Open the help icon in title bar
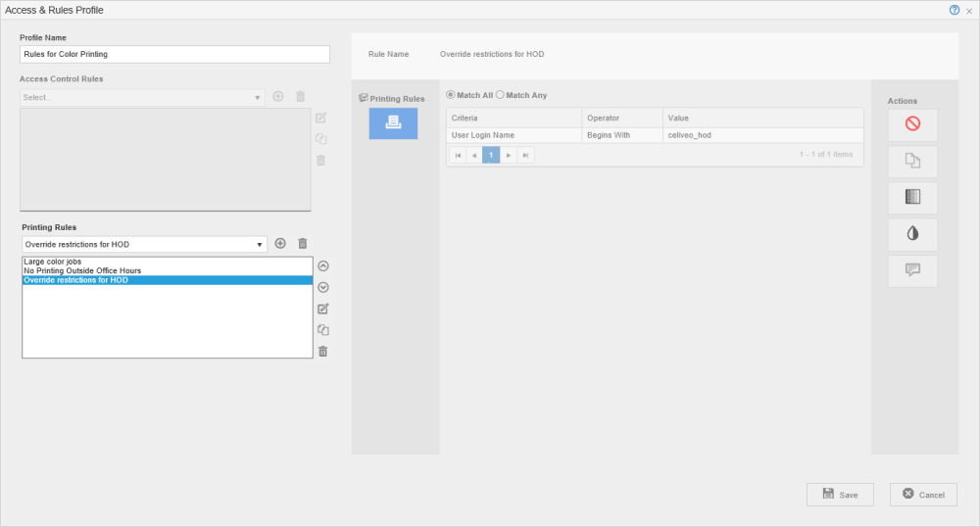The width and height of the screenshot is (980, 527). [954, 10]
